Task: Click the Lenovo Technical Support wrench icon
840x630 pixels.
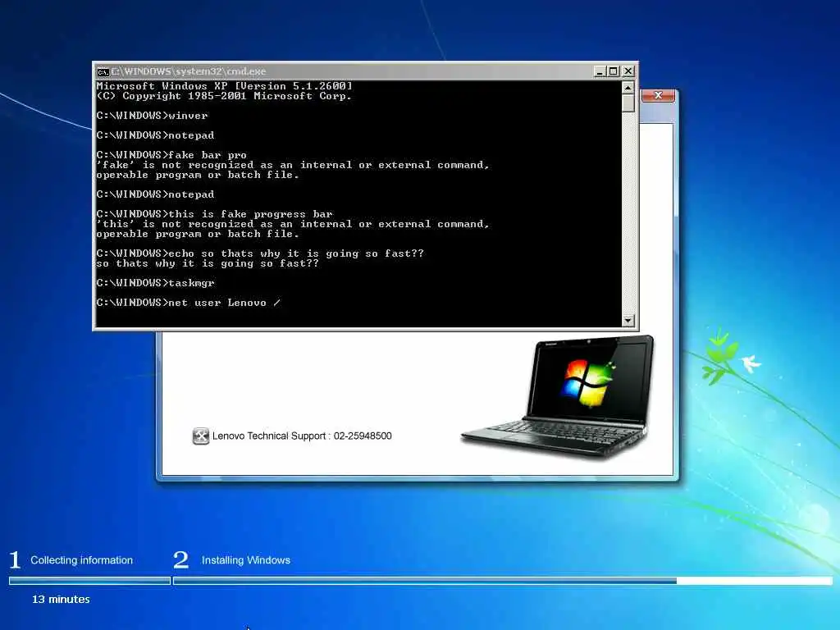Action: 200,436
